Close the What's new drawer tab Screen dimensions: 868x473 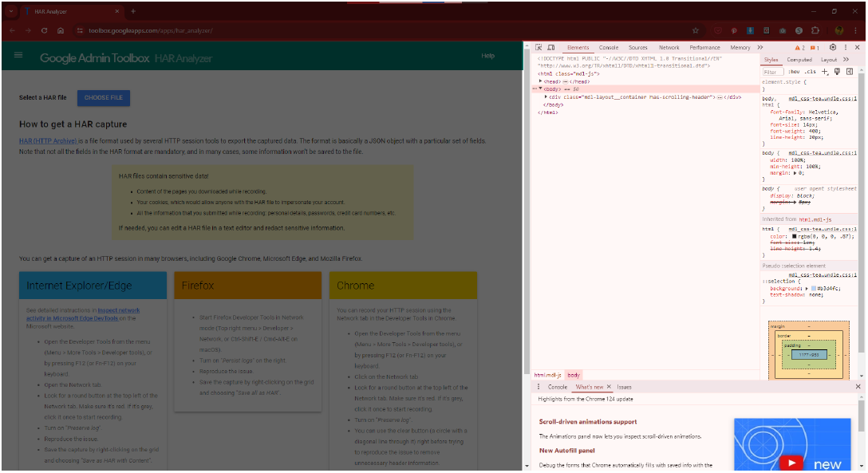[x=609, y=387]
